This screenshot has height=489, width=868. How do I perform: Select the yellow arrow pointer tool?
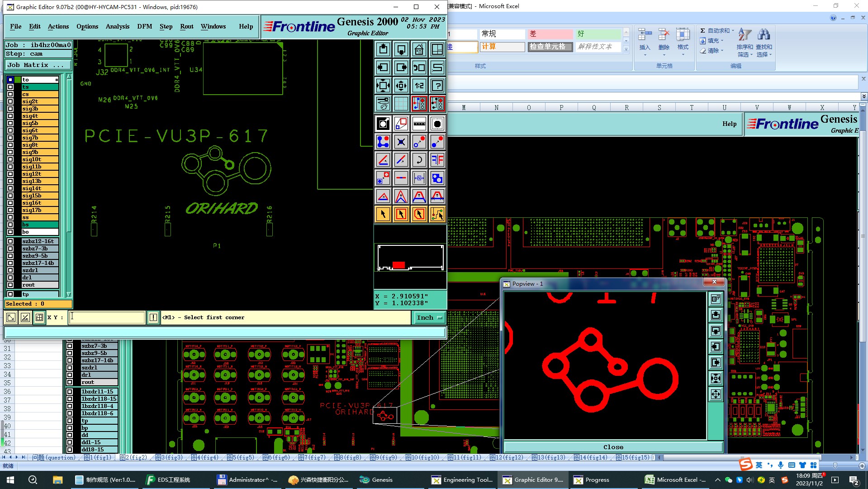pos(383,214)
